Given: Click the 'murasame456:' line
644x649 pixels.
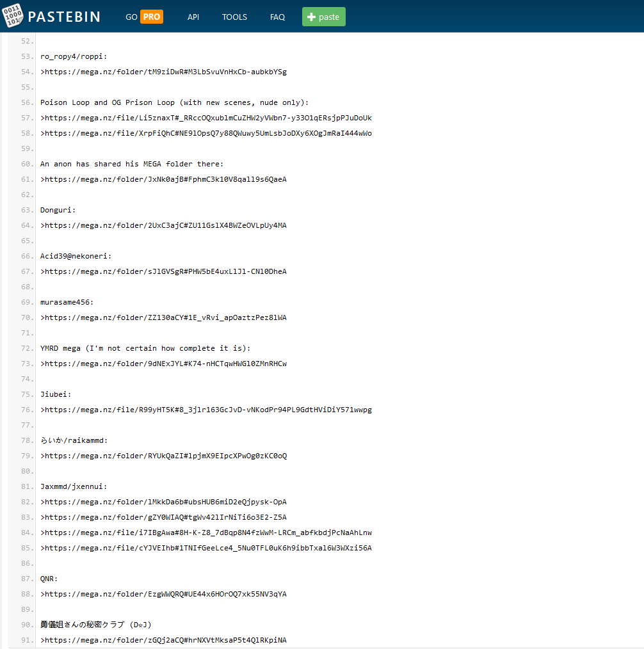Looking at the screenshot, I should [67, 302].
